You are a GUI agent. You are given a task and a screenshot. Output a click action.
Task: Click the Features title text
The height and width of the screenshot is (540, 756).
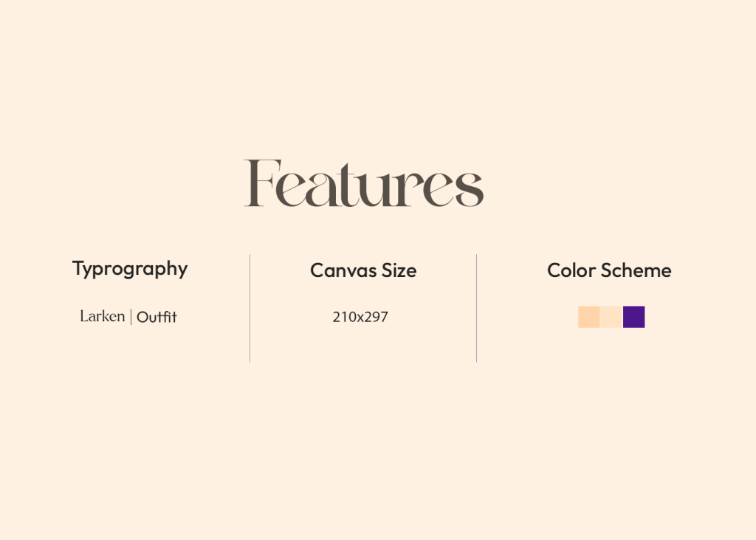(x=364, y=183)
